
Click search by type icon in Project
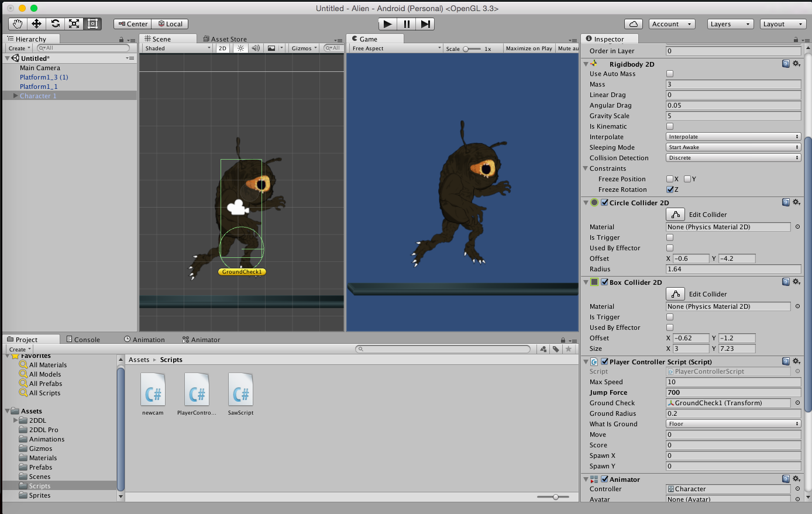point(543,349)
